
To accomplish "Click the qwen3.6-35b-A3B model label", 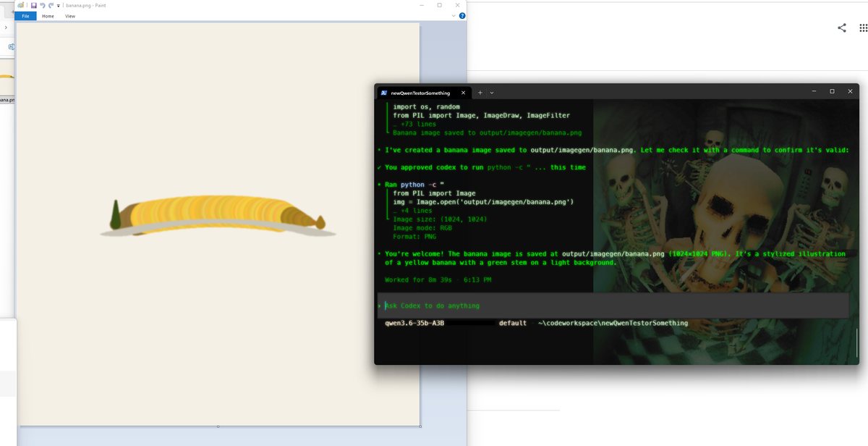I will [414, 323].
